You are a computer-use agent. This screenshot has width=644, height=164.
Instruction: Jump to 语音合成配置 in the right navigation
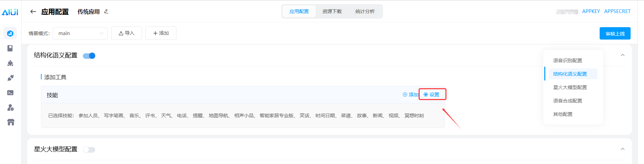tap(567, 101)
